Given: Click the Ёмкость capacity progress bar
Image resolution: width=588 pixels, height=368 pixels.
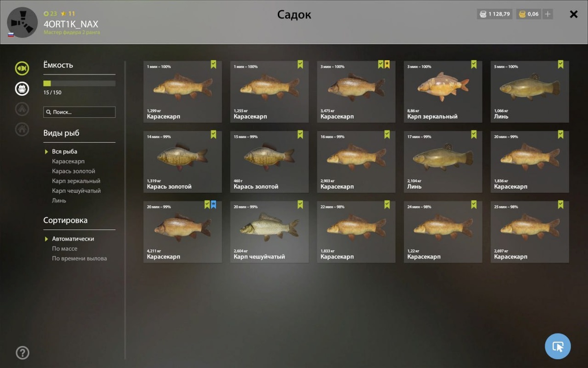Looking at the screenshot, I should pyautogui.click(x=79, y=83).
